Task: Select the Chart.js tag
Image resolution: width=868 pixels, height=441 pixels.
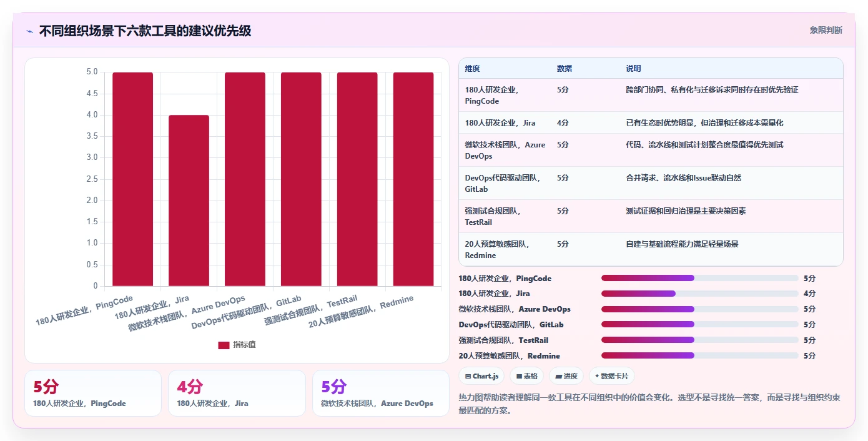Action: coord(481,376)
